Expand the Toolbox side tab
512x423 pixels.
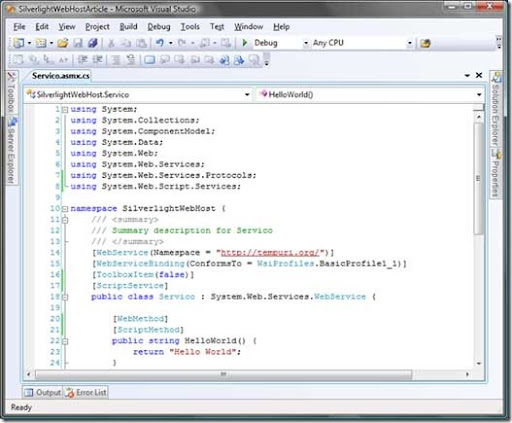tap(11, 92)
